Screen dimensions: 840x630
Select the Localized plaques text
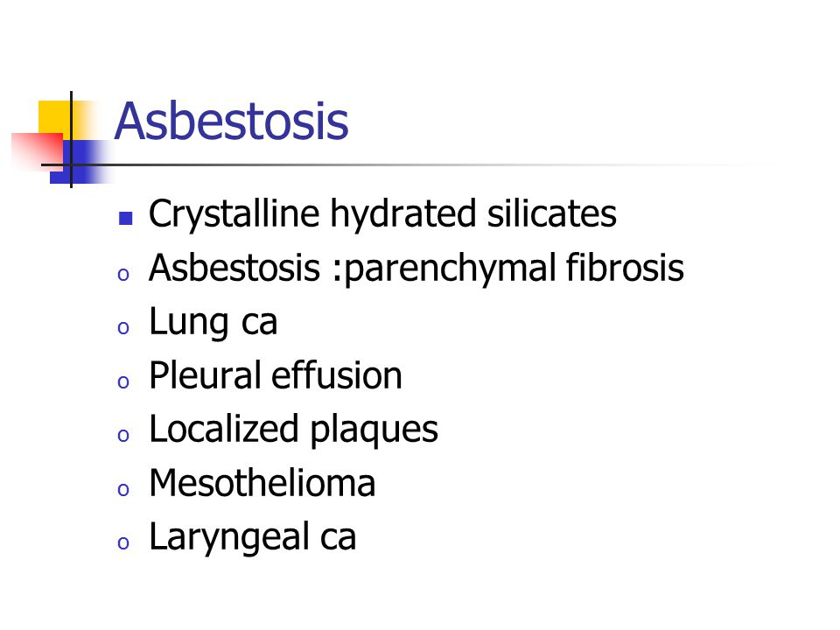(x=294, y=430)
